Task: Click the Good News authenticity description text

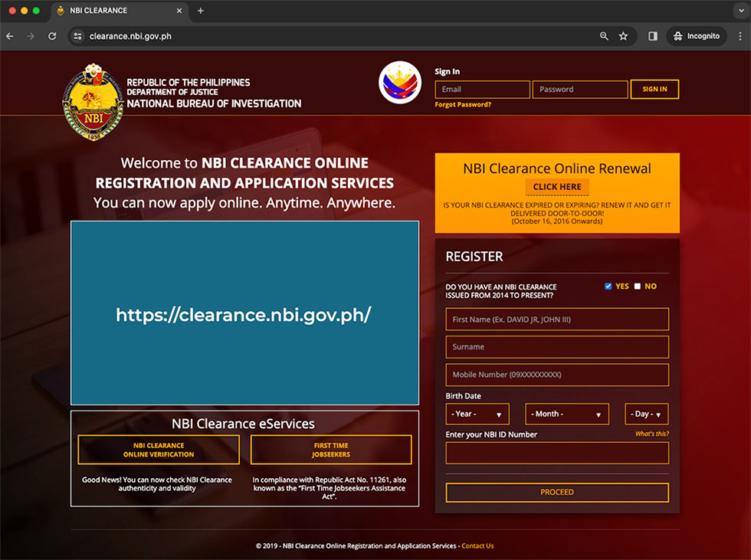Action: (157, 484)
